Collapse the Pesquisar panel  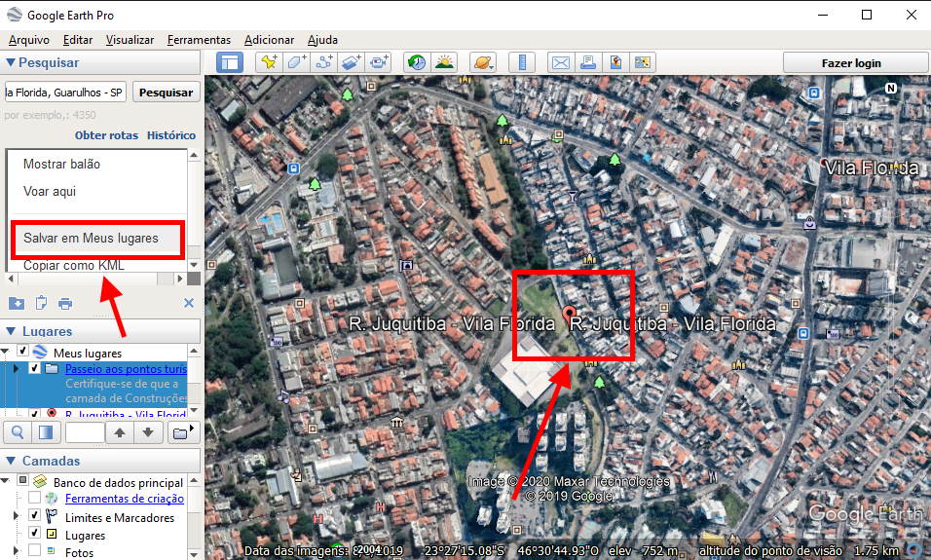point(10,62)
